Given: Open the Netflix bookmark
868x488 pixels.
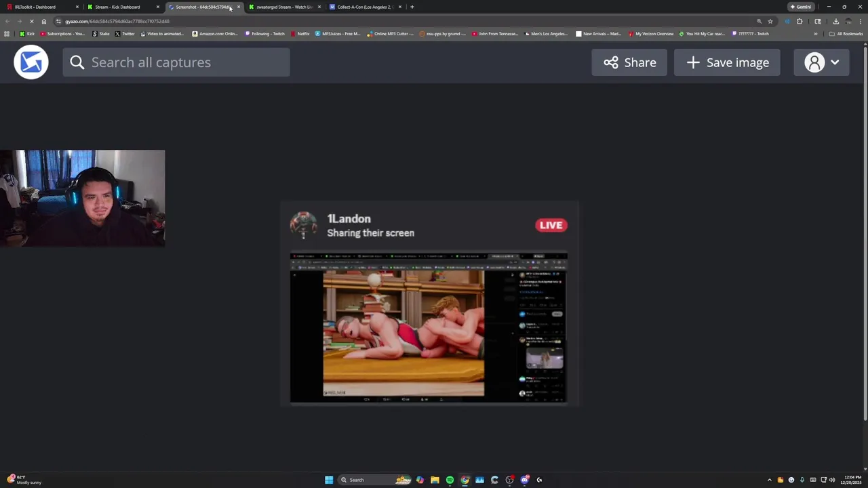Looking at the screenshot, I should point(300,34).
